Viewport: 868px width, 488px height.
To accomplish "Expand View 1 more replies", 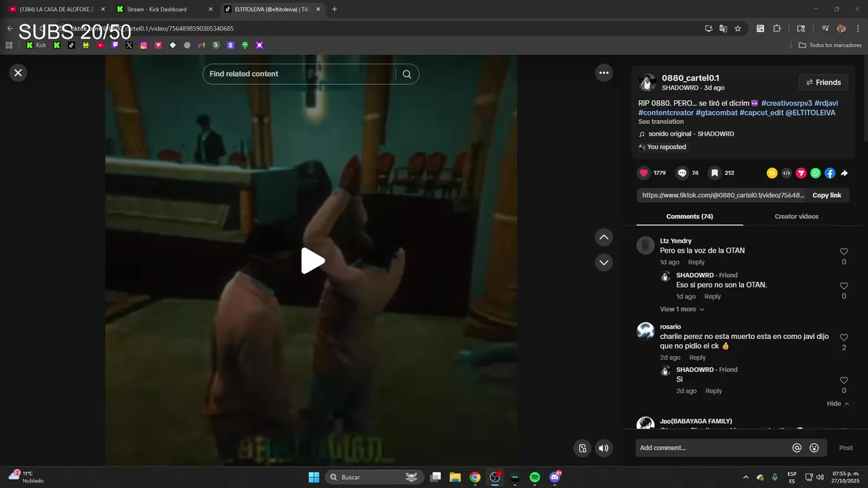I will (x=682, y=309).
